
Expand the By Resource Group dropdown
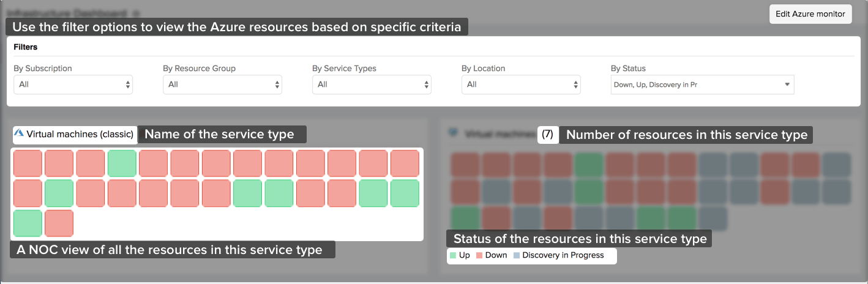(x=222, y=84)
